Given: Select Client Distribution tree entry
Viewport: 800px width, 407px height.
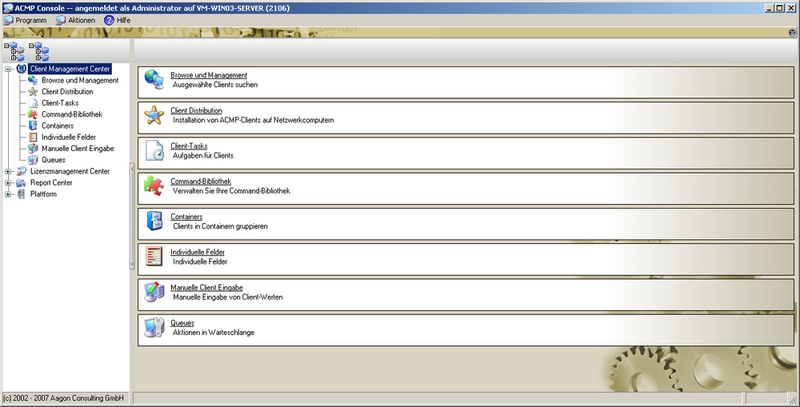Looking at the screenshot, I should [x=67, y=92].
